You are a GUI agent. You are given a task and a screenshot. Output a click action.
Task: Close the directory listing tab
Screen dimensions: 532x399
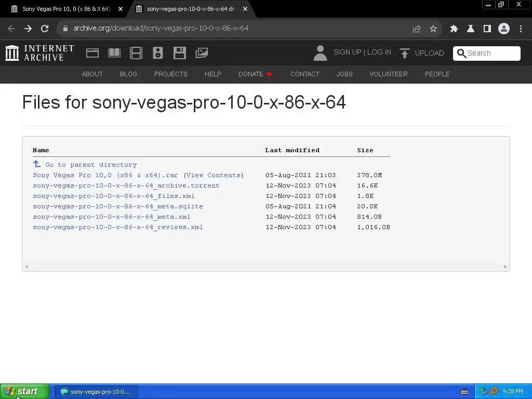coord(245,9)
